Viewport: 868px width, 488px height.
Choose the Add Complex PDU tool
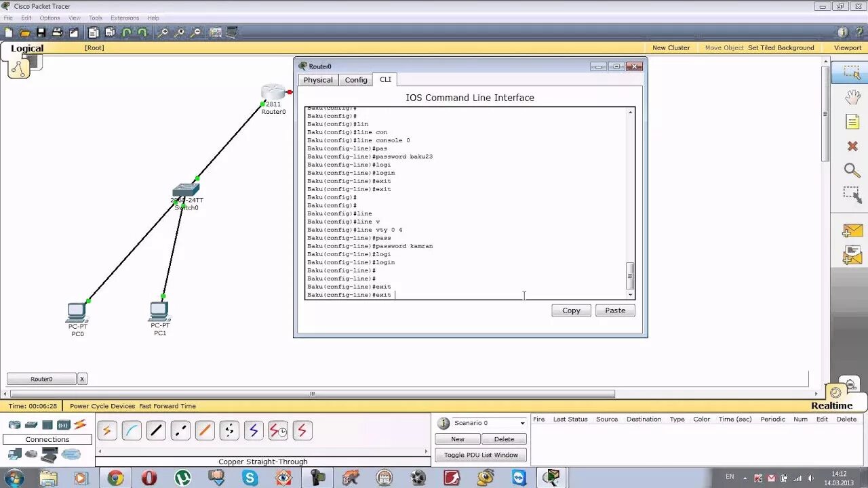click(852, 255)
